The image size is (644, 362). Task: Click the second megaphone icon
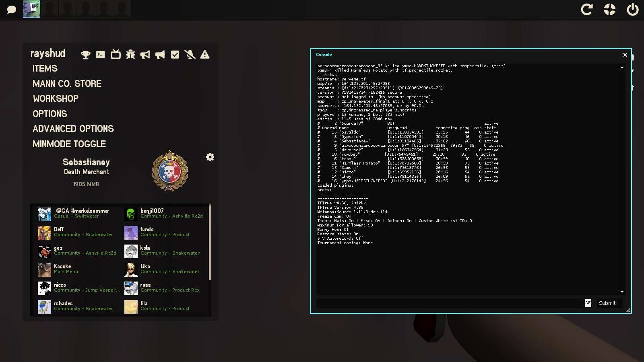(x=160, y=55)
